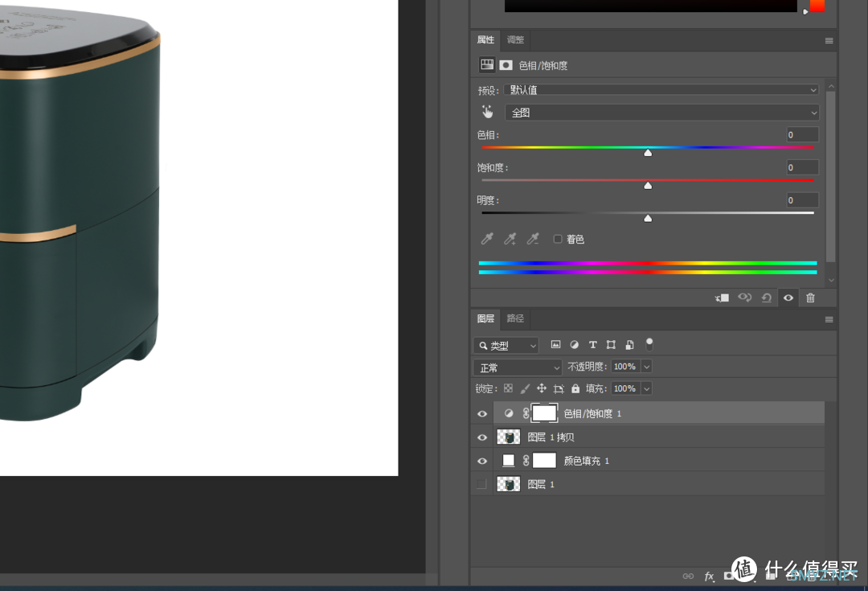Click the 明度 lightness slider handle

tap(648, 218)
